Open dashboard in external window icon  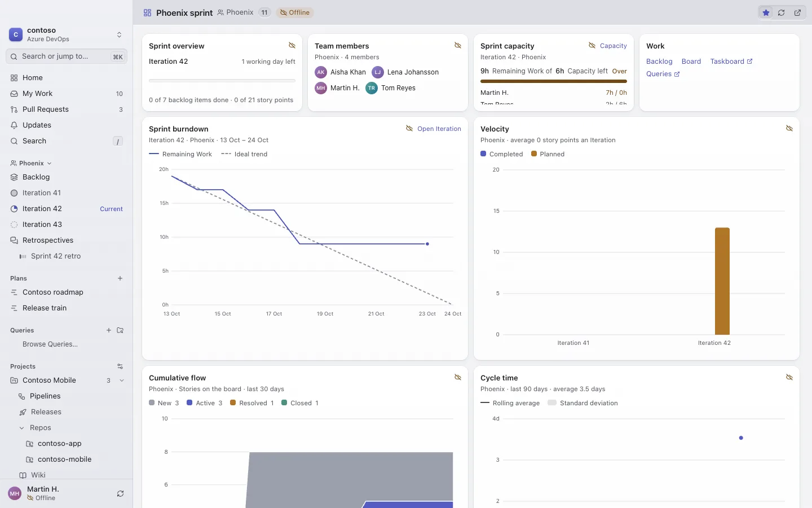[x=798, y=12]
